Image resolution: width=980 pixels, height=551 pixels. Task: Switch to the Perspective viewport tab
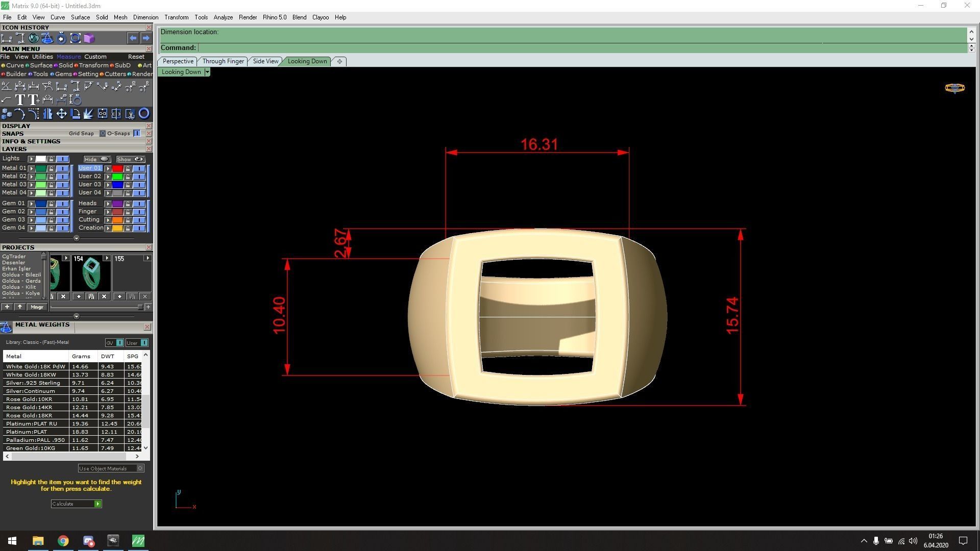(x=178, y=61)
